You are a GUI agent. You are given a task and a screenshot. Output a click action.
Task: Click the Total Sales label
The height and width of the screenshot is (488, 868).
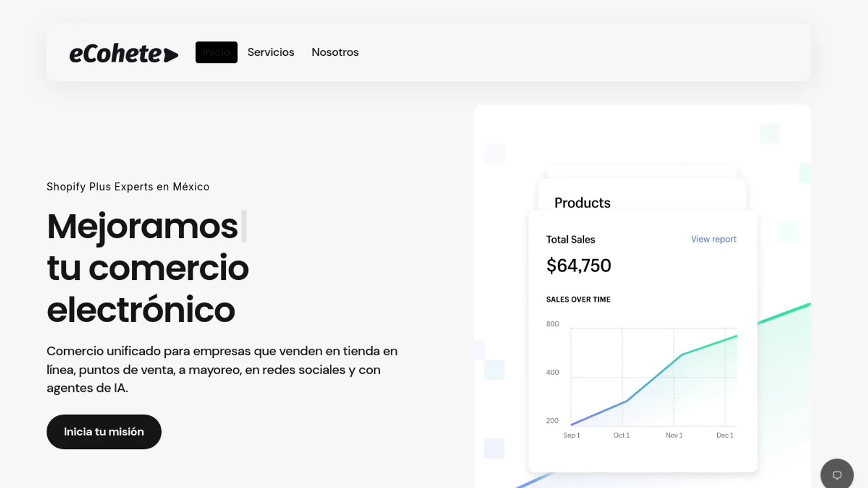point(570,240)
